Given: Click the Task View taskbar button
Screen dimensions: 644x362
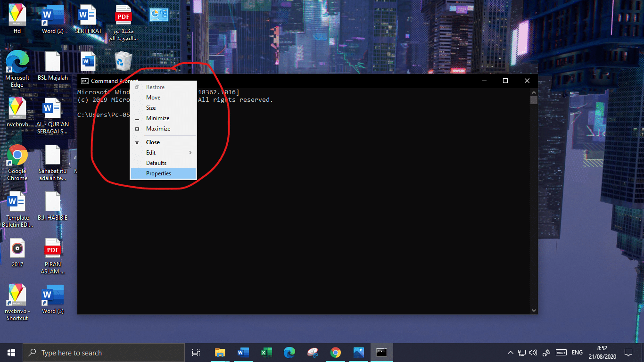Looking at the screenshot, I should coord(197,353).
